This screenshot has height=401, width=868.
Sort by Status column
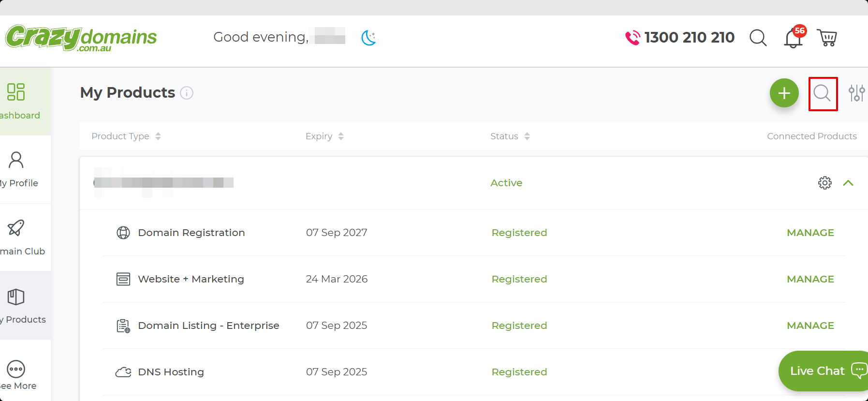click(510, 136)
